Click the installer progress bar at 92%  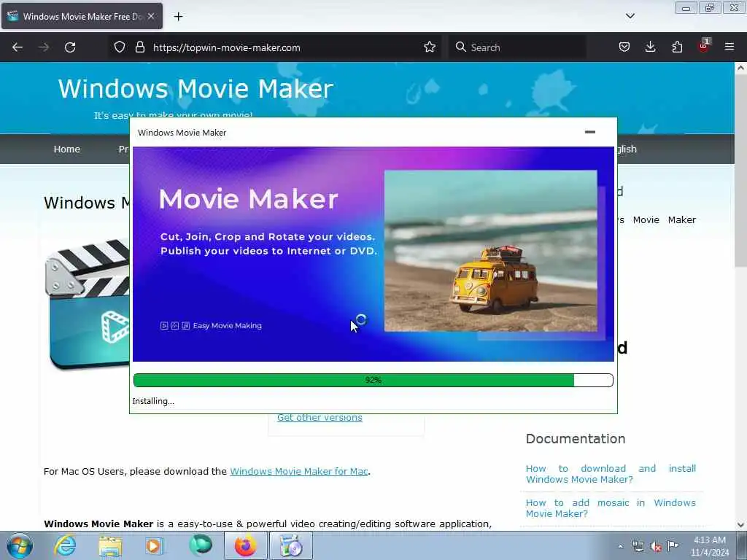(373, 380)
